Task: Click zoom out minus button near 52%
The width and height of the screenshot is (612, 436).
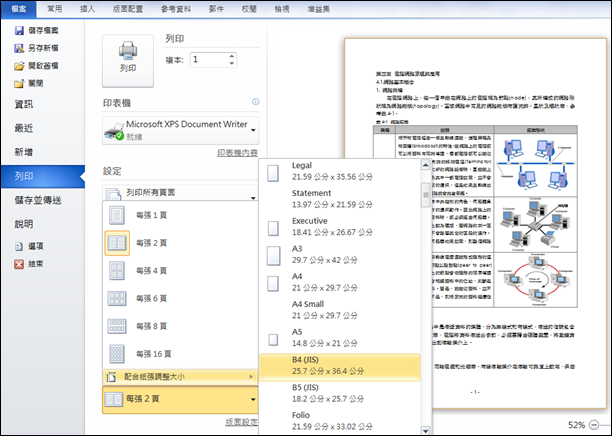Action: pyautogui.click(x=594, y=425)
